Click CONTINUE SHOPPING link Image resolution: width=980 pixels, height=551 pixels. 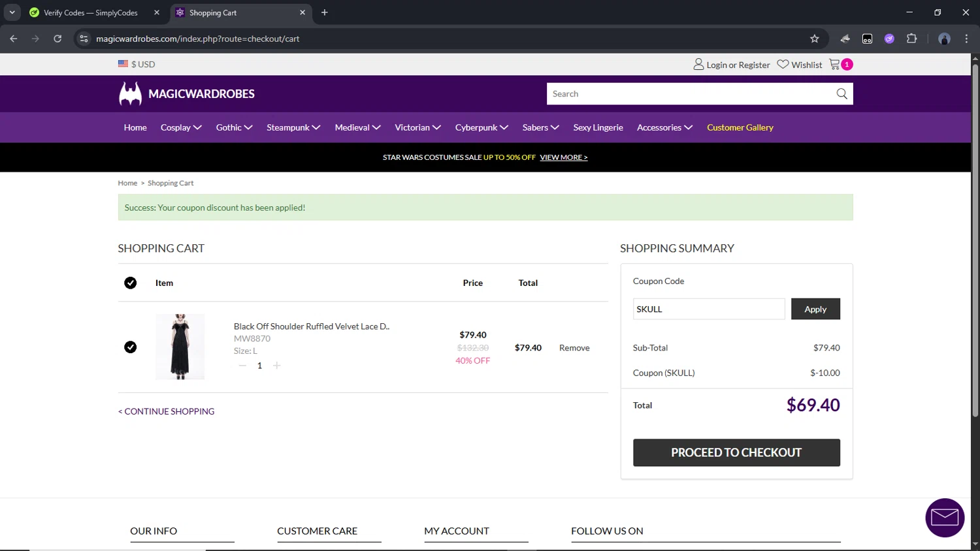(x=166, y=411)
